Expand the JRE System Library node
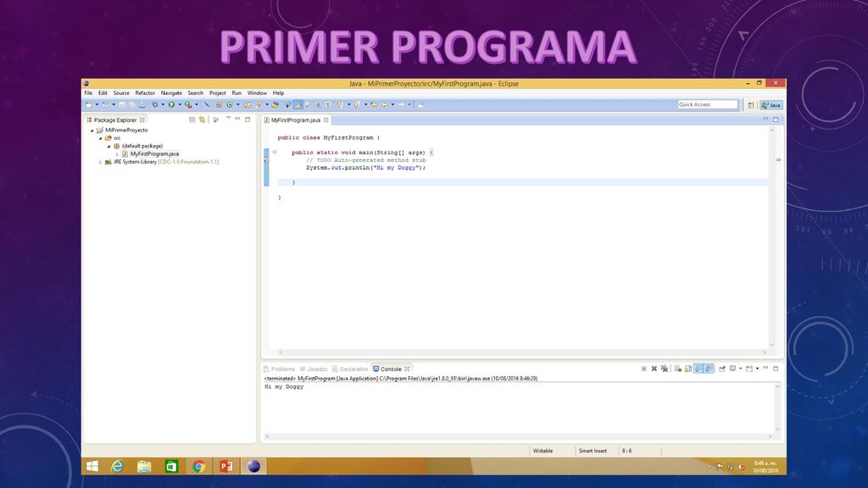 (100, 162)
